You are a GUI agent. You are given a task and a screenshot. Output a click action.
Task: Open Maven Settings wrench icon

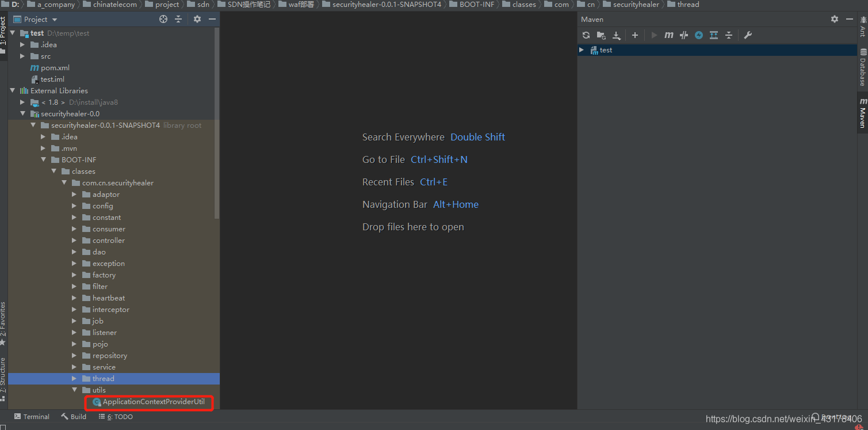[x=748, y=35]
